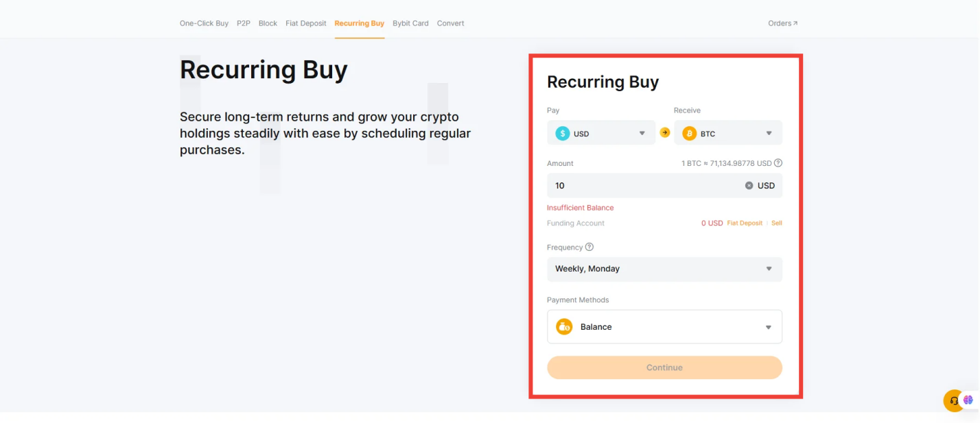Image resolution: width=980 pixels, height=423 pixels.
Task: Click the question mark icon beside Frequency
Action: [x=589, y=247]
